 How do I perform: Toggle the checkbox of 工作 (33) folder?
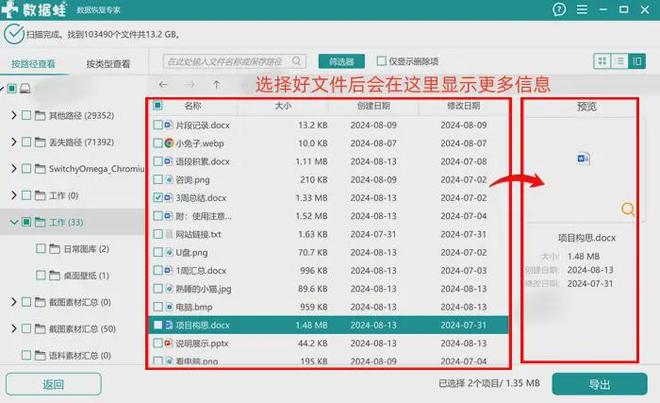coord(26,222)
